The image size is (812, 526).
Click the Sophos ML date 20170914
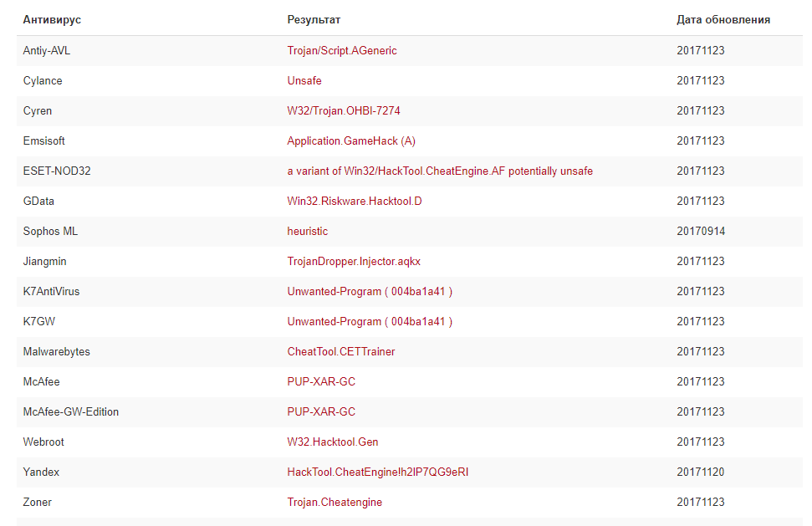[701, 232]
